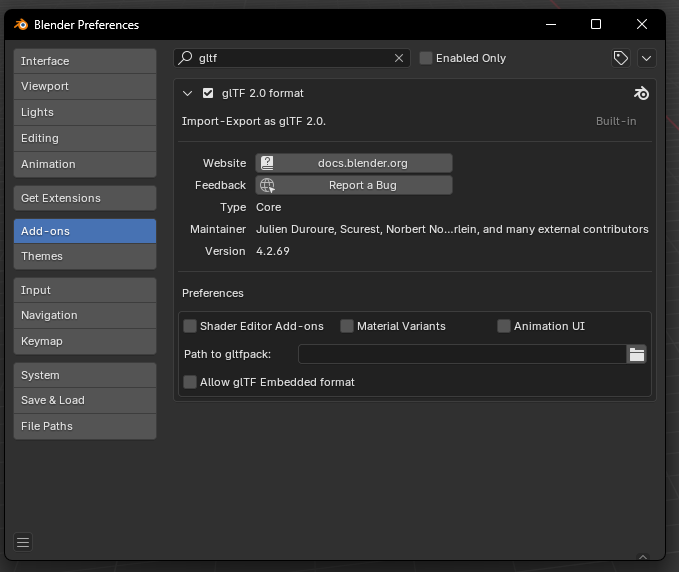Image resolution: width=679 pixels, height=572 pixels.
Task: Click the Report a Bug button
Action: point(354,185)
